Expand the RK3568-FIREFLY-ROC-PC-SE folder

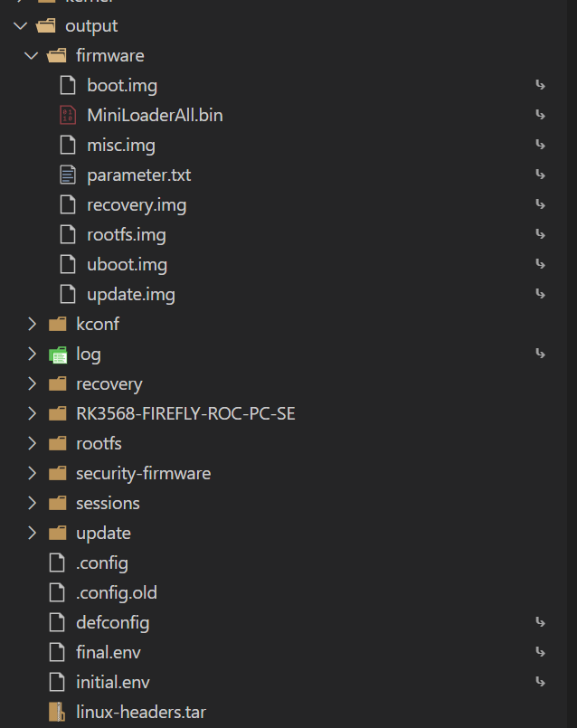tap(32, 413)
